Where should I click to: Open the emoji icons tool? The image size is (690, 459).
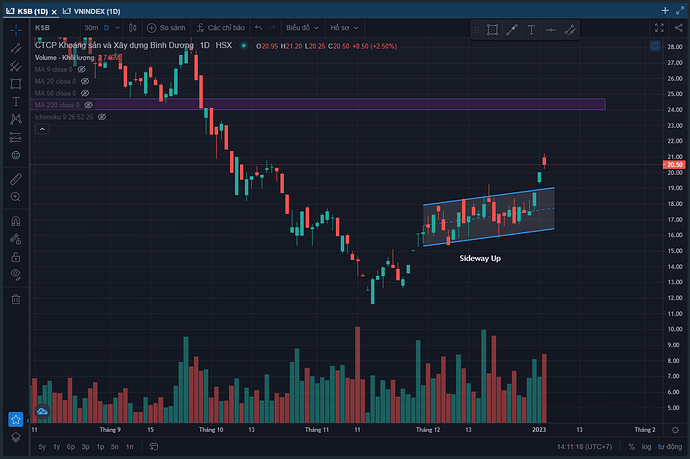point(16,155)
